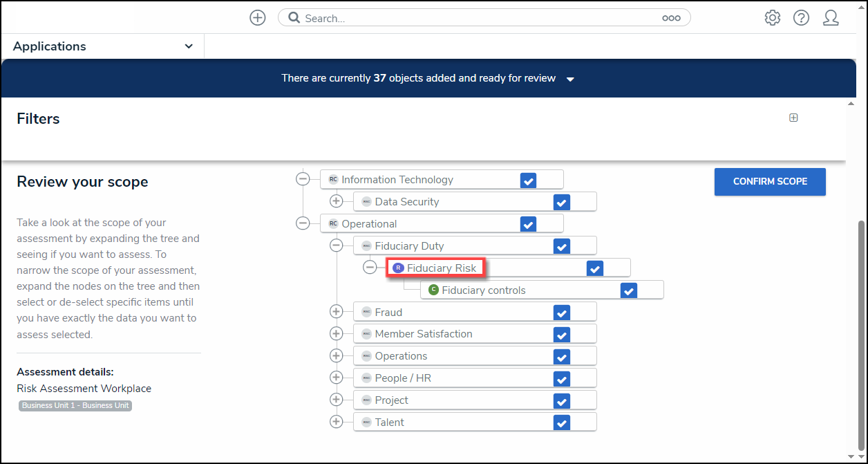This screenshot has width=868, height=464.
Task: Deselect the Fiduciary controls checkbox
Action: [x=628, y=290]
